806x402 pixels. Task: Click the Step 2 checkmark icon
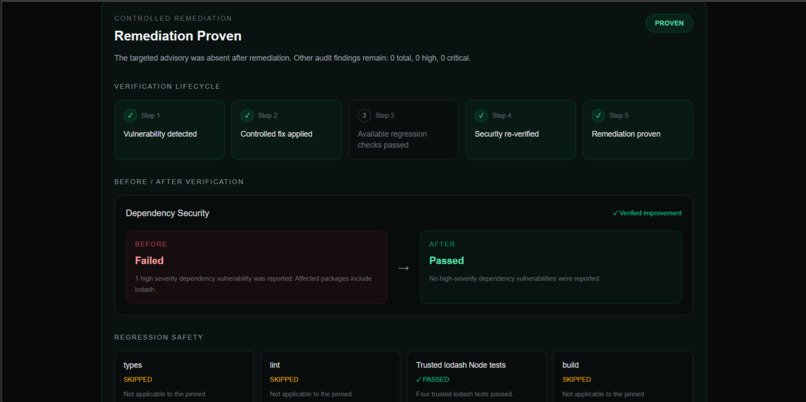[247, 116]
